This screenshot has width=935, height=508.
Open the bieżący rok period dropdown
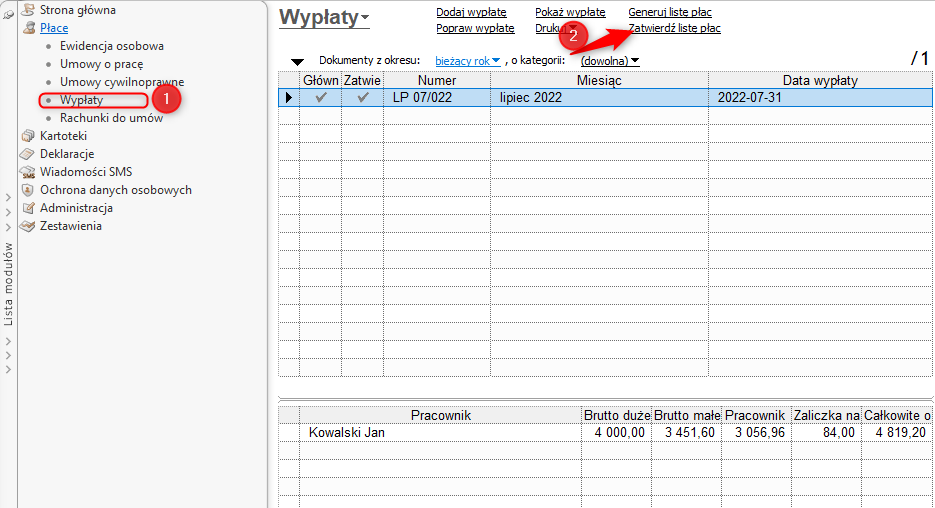click(468, 61)
